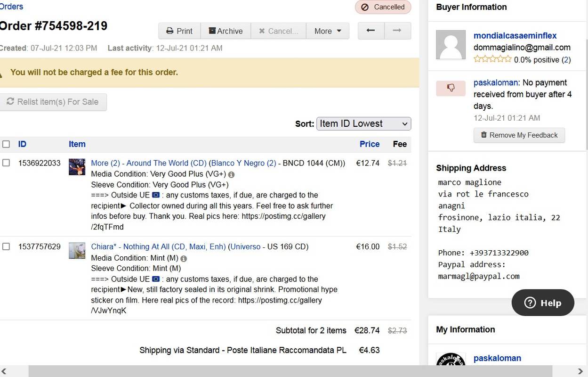The width and height of the screenshot is (588, 377).
Task: Click the negative thumbs-down feedback icon
Action: [451, 88]
